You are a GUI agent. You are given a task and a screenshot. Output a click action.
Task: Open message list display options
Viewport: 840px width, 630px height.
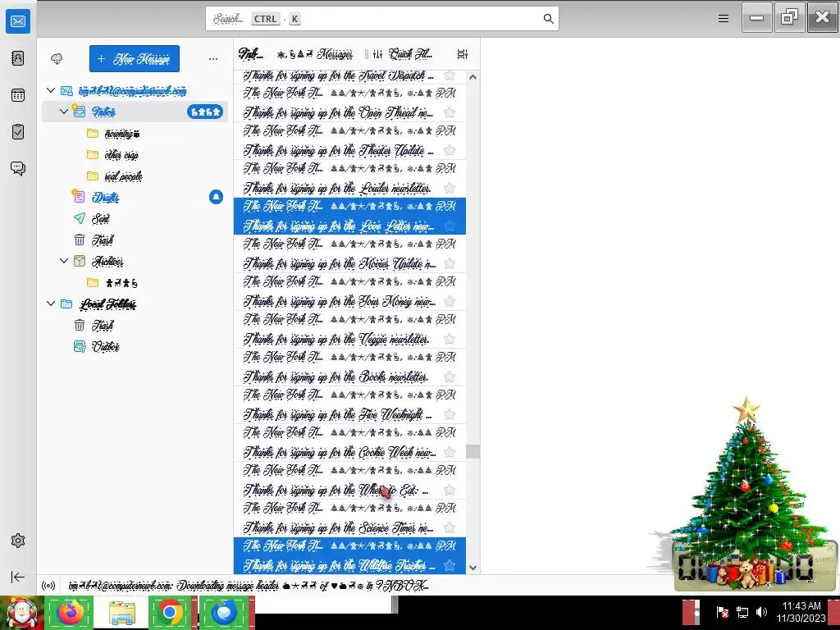[x=463, y=54]
